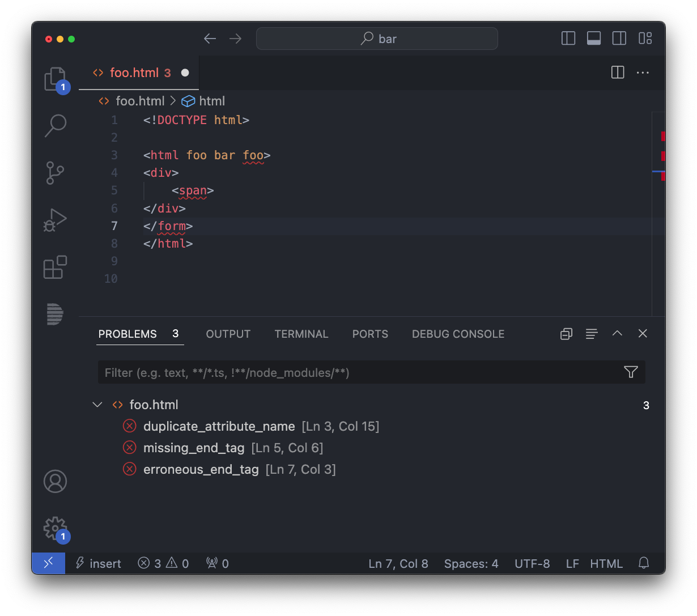Image resolution: width=697 pixels, height=616 pixels.
Task: Toggle the primary side bar layout icon
Action: pos(568,38)
